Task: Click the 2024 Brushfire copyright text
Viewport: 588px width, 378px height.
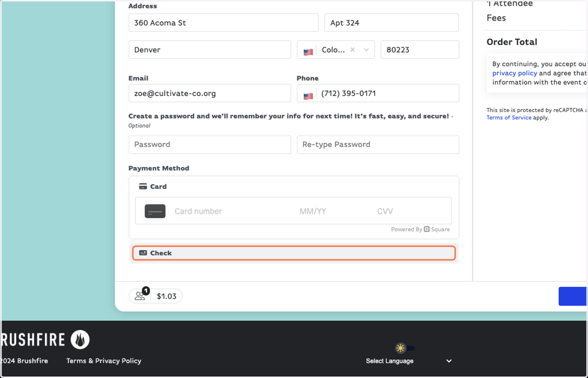Action: tap(24, 361)
